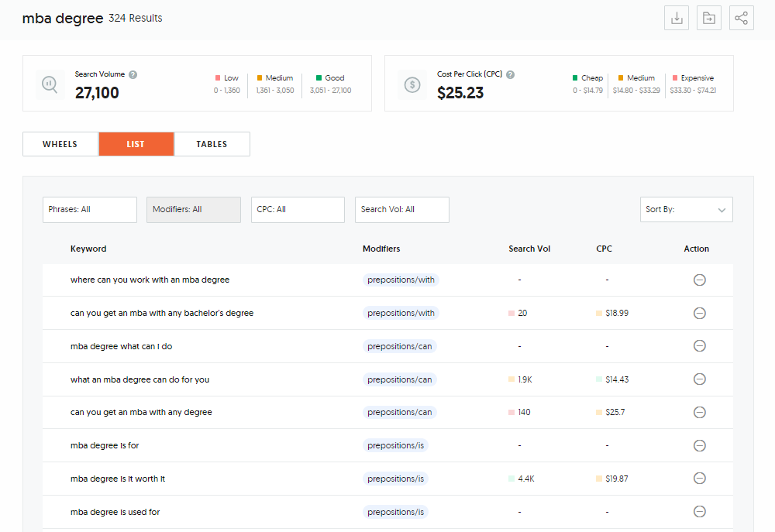Remove 'mba degree what can i do' keyword
The image size is (775, 532).
coord(699,346)
